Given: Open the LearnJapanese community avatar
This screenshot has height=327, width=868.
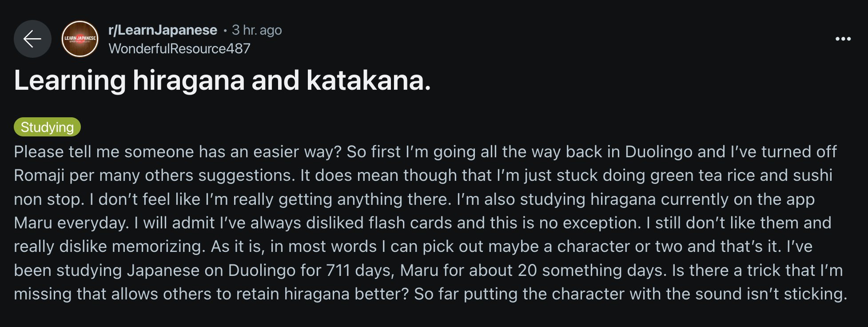Looking at the screenshot, I should 80,39.
